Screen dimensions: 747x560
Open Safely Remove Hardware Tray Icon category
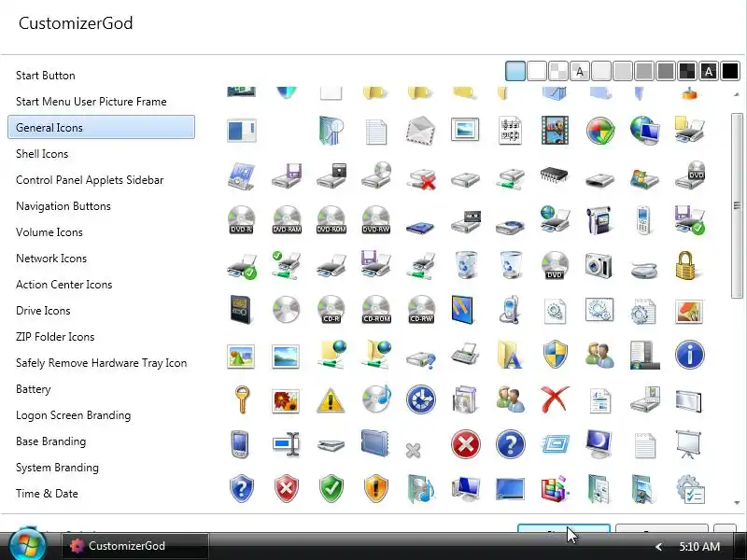pos(101,363)
